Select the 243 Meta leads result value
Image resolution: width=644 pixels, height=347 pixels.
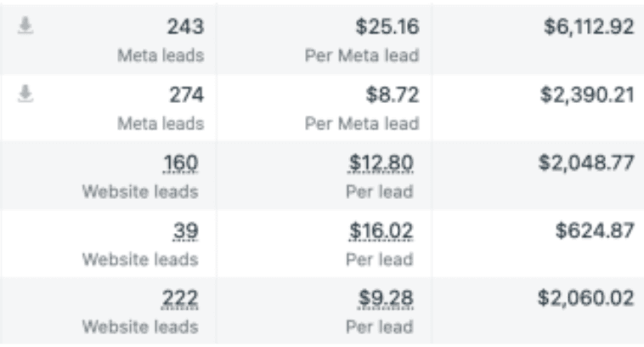186,28
